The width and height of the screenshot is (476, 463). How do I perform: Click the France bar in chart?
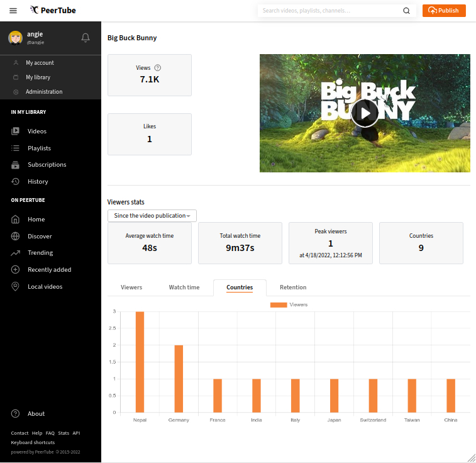pyautogui.click(x=218, y=396)
